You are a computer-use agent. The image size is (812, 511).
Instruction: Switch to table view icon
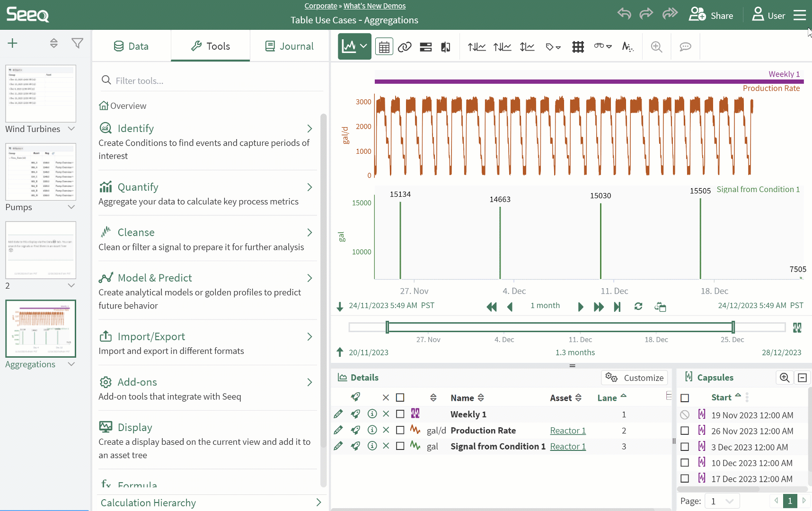tap(384, 47)
